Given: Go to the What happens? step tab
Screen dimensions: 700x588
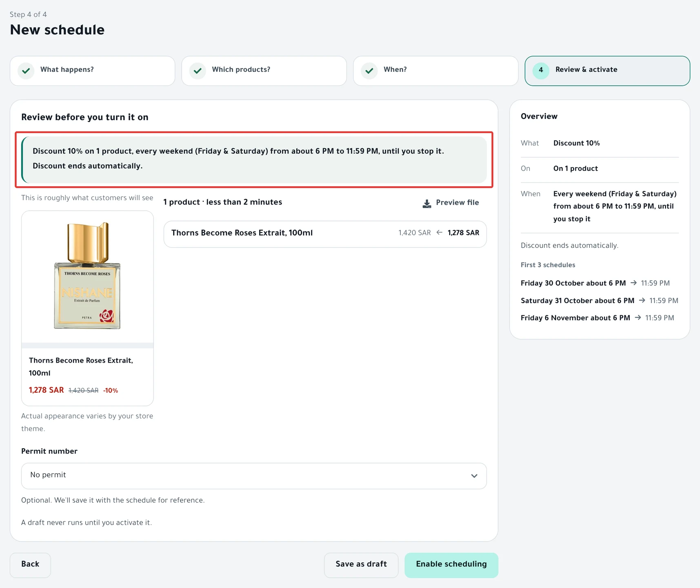Looking at the screenshot, I should 93,71.
